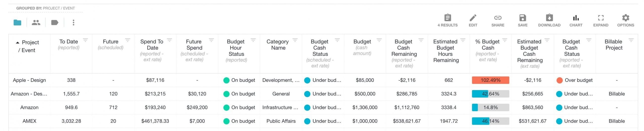Select the people grouping icon
Image resolution: width=644 pixels, height=131 pixels.
click(36, 23)
